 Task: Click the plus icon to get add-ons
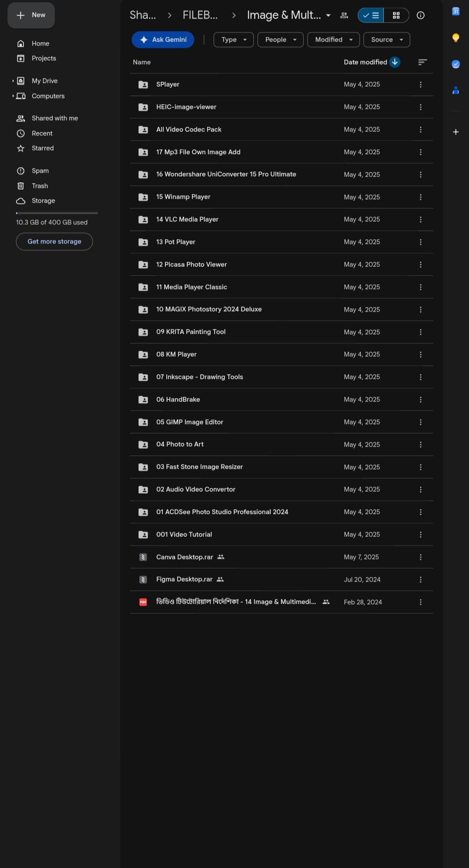[x=456, y=132]
